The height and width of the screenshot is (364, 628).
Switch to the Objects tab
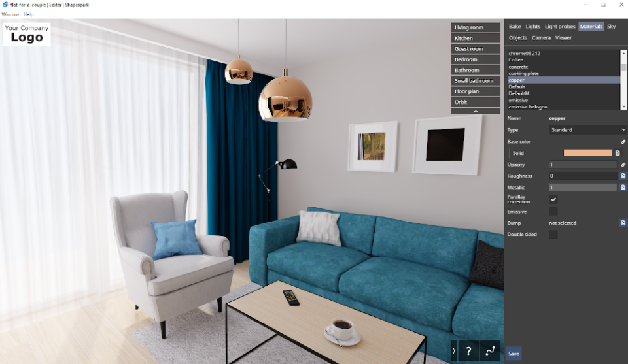[518, 38]
